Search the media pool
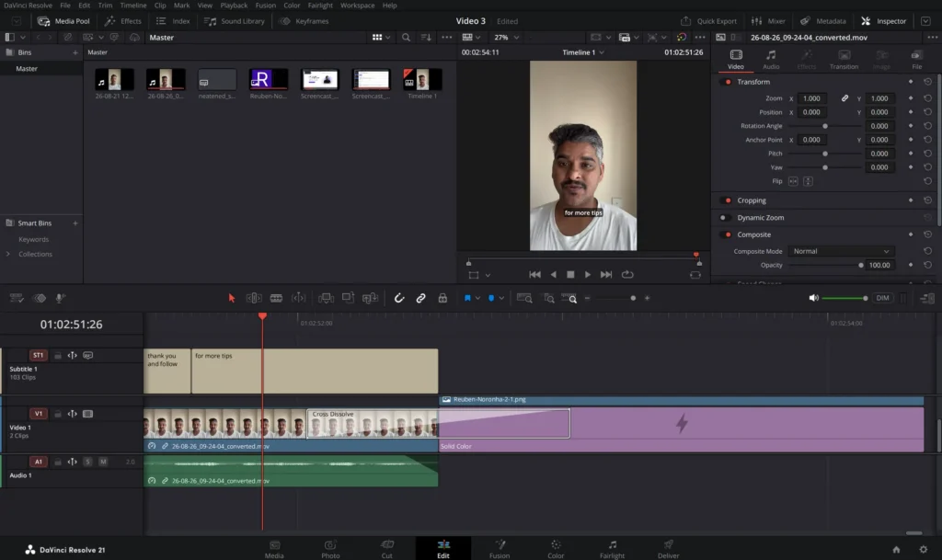 (x=406, y=37)
